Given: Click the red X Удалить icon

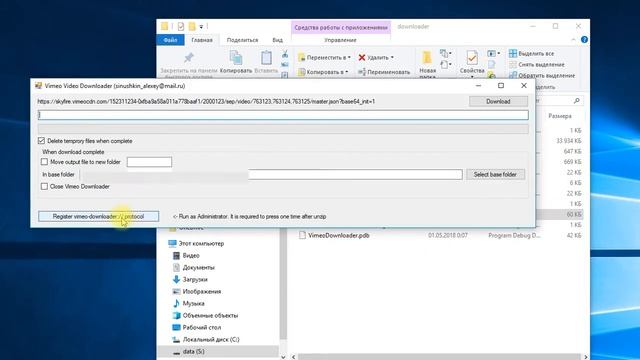Looking at the screenshot, I should [x=362, y=58].
